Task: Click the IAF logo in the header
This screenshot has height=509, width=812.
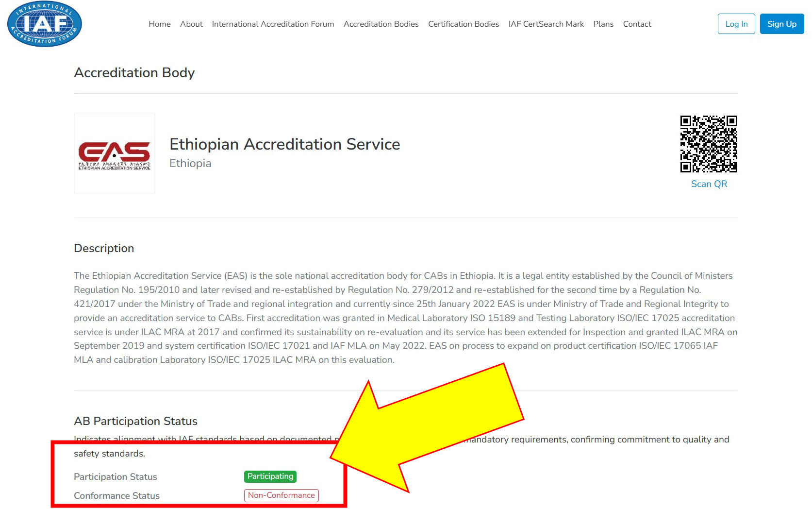Action: point(45,24)
